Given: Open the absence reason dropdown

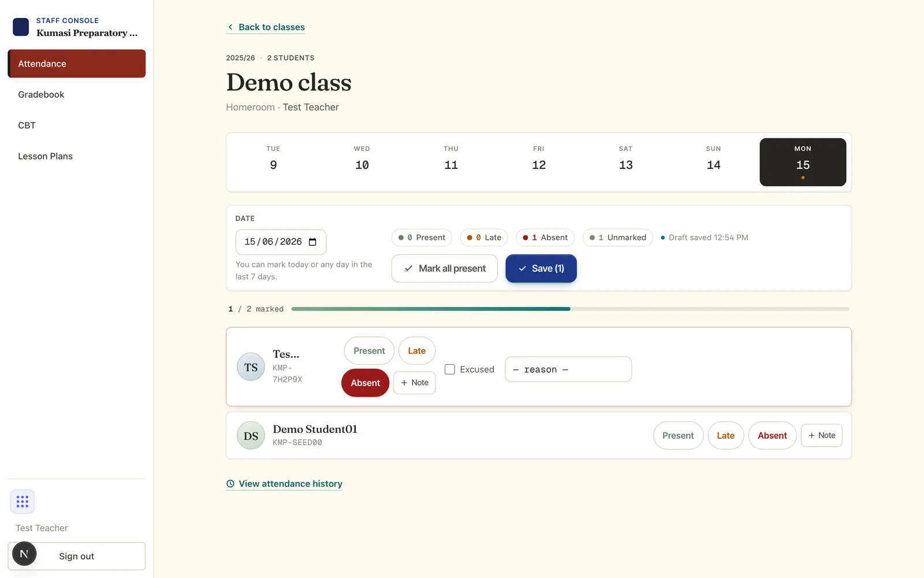Looking at the screenshot, I should 568,369.
